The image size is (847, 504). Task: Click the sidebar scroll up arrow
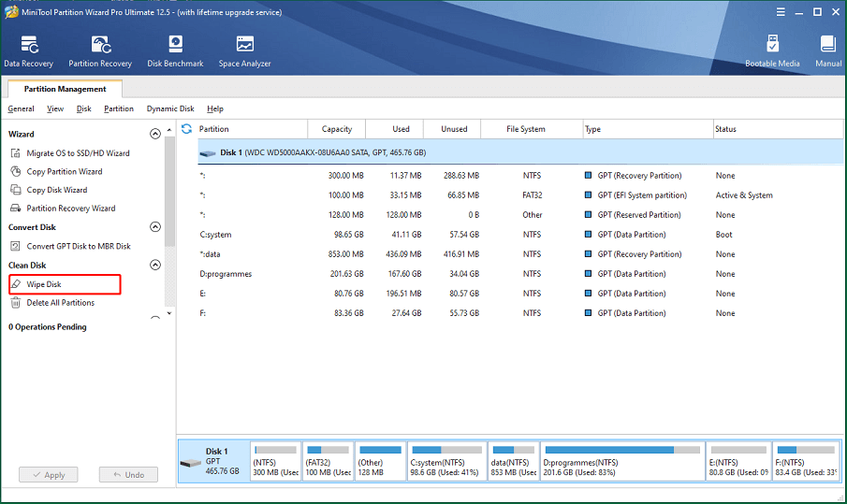tap(169, 130)
